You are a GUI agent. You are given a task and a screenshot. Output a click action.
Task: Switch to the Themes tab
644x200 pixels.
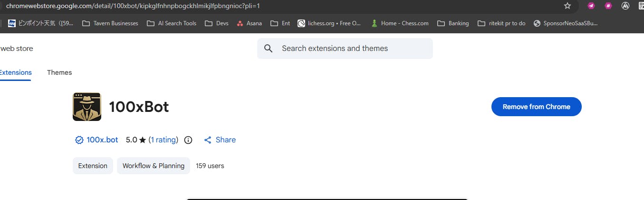[x=59, y=72]
